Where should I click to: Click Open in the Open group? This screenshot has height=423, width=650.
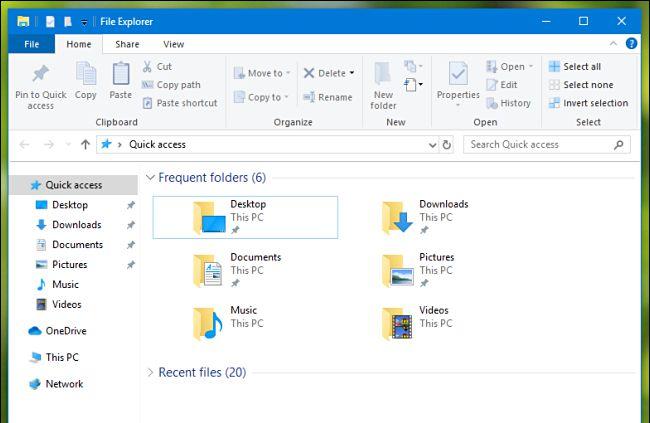pyautogui.click(x=509, y=66)
